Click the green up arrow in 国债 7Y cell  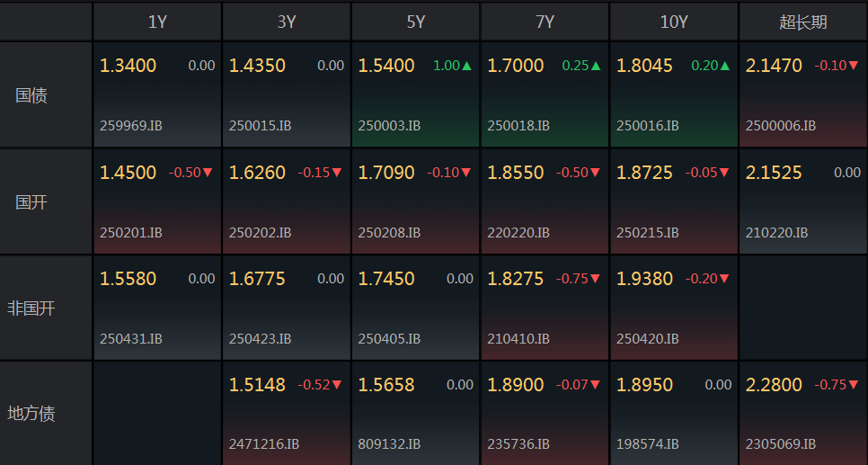coord(596,66)
